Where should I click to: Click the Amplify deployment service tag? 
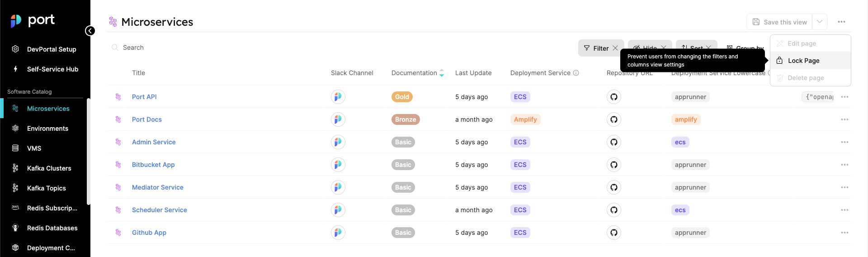[x=525, y=119]
